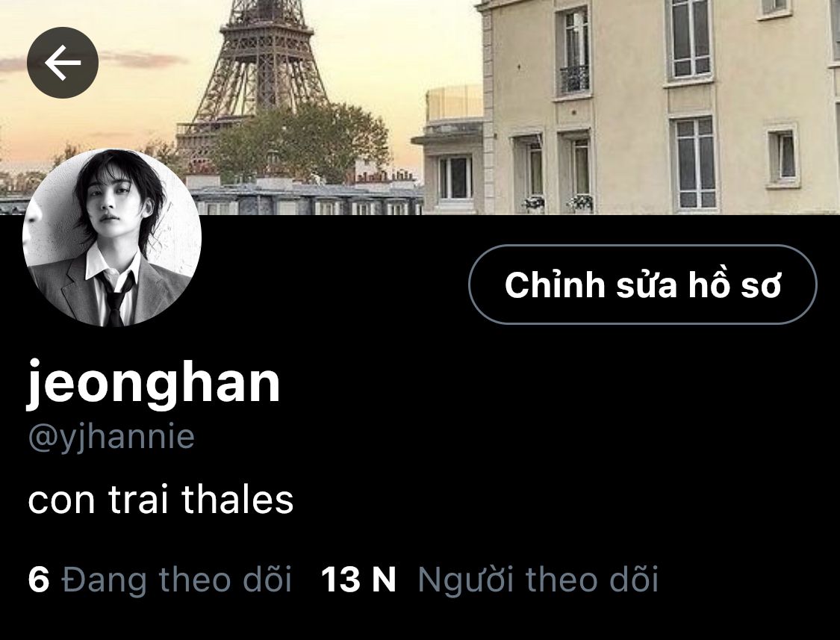Click the green trees below the tower
The height and width of the screenshot is (640, 840).
pyautogui.click(x=301, y=142)
